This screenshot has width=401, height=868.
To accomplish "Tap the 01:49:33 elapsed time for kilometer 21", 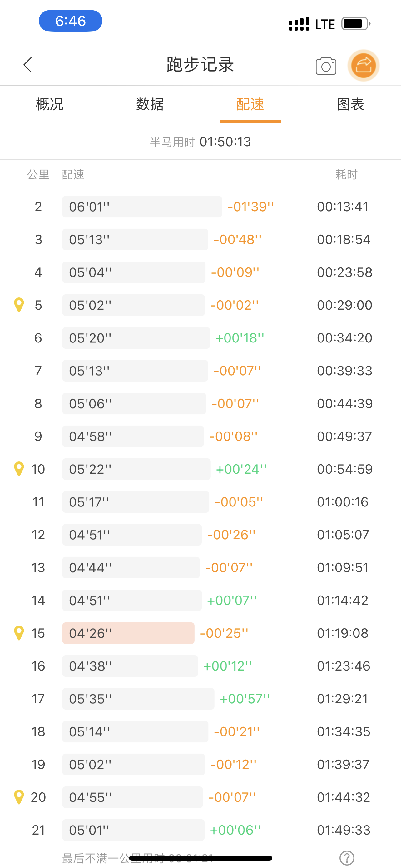I will tap(344, 830).
